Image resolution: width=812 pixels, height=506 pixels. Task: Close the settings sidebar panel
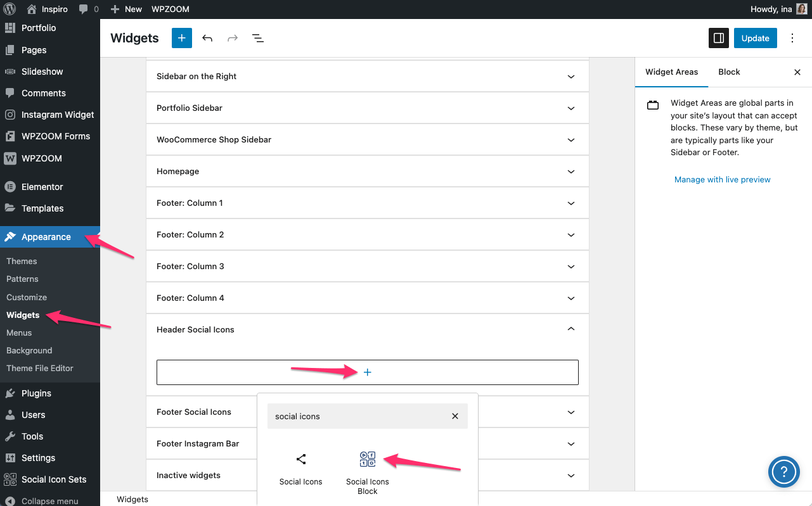pyautogui.click(x=797, y=72)
